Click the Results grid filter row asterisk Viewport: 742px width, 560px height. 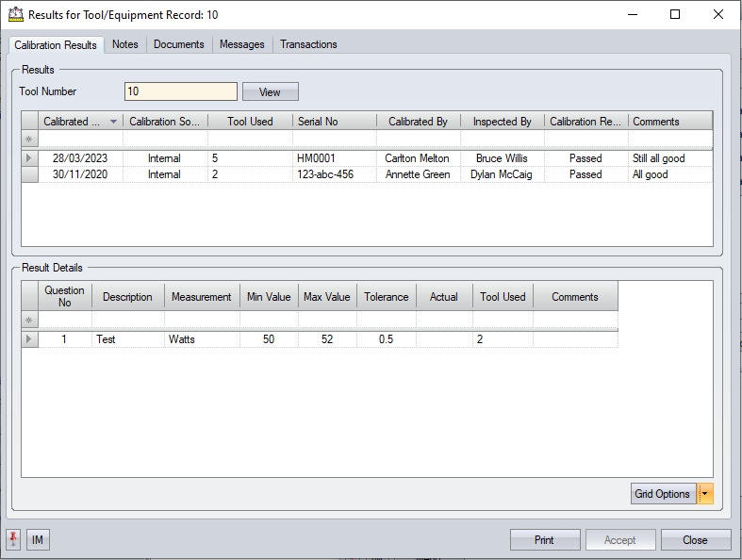point(29,140)
